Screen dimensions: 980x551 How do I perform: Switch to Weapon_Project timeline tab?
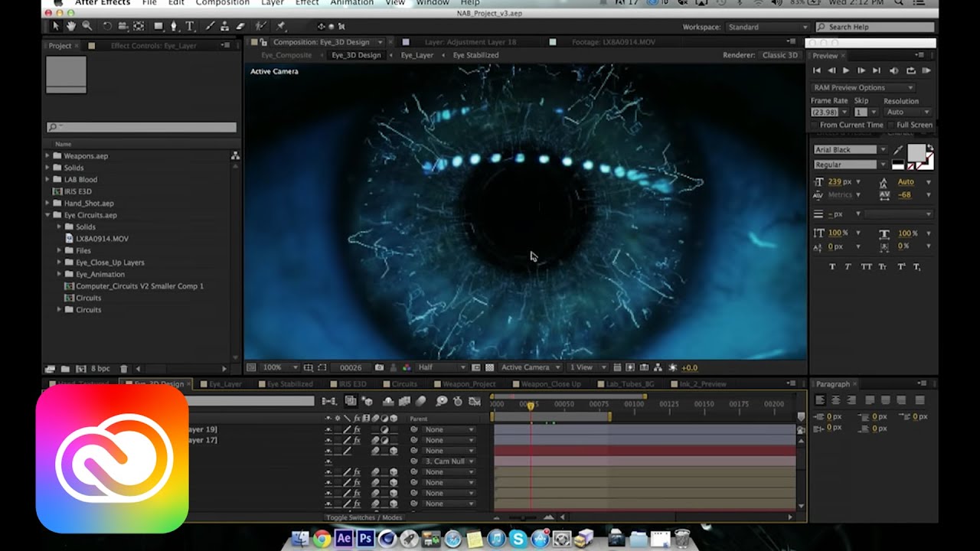click(x=469, y=384)
